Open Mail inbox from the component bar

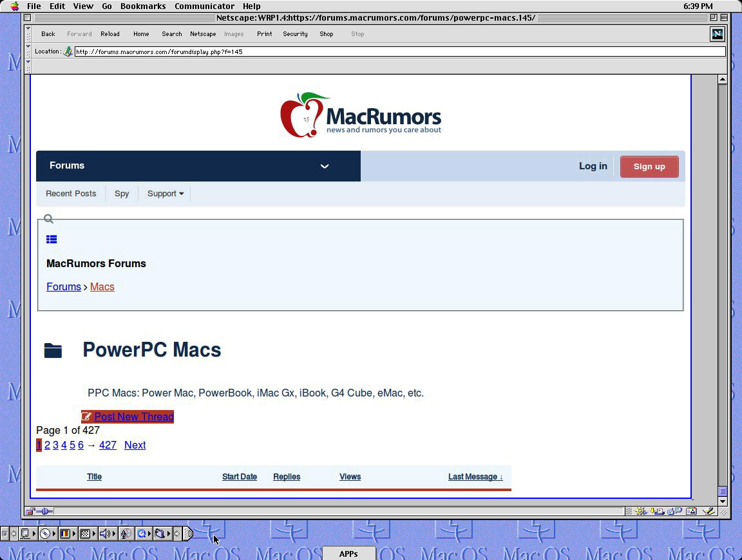(x=657, y=511)
